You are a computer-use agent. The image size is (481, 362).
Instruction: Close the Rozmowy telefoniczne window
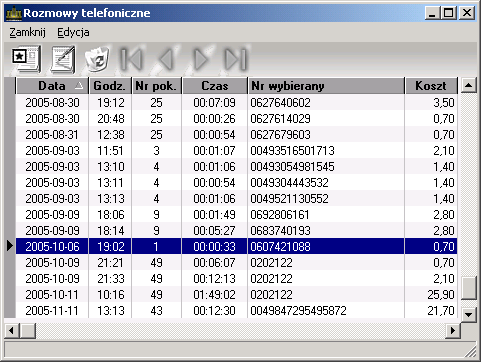pyautogui.click(x=467, y=13)
